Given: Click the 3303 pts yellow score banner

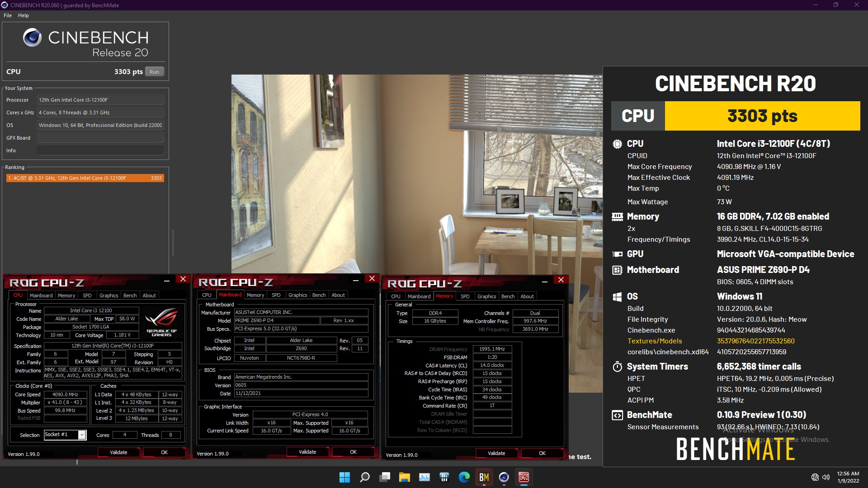Looking at the screenshot, I should point(762,116).
